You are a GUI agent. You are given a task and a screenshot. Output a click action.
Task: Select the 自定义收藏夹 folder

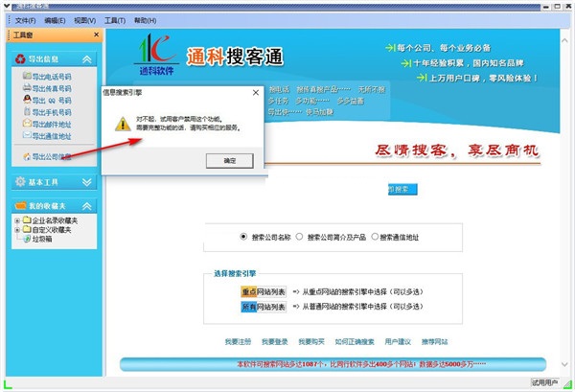tap(52, 230)
